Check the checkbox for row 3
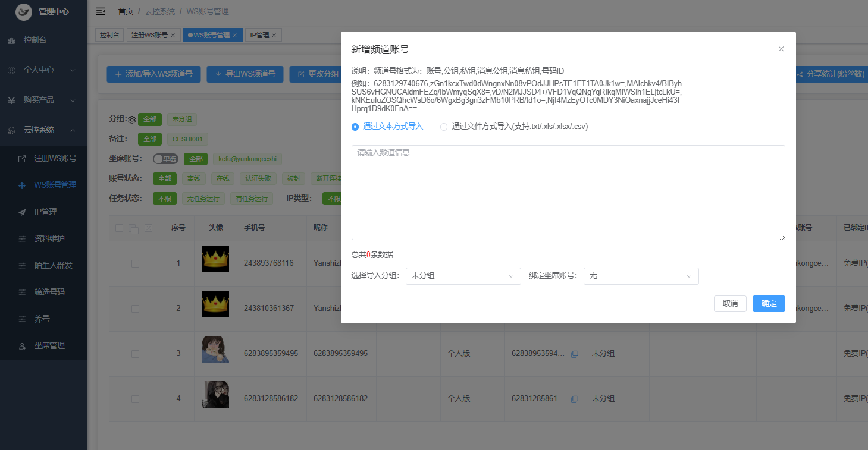The width and height of the screenshot is (868, 450). 135,354
